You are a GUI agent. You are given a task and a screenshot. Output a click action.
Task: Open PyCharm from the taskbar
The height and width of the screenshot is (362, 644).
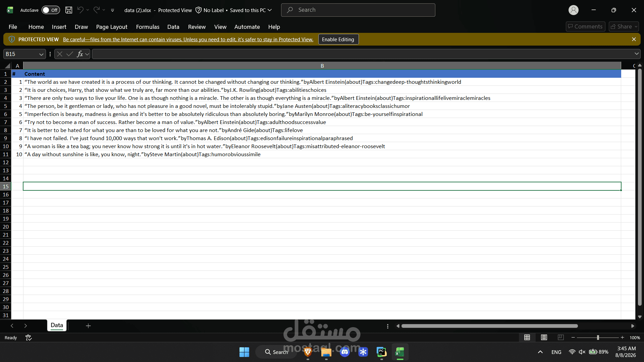[381, 352]
